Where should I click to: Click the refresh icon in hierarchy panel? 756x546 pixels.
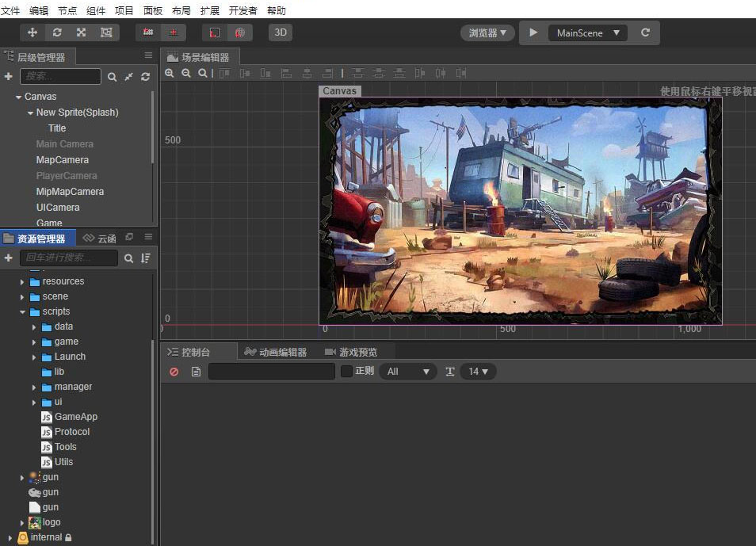click(145, 77)
